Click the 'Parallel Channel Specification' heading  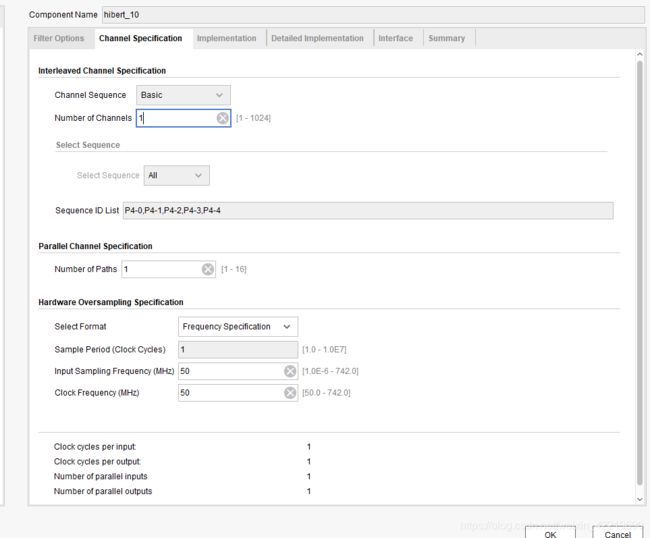[95, 246]
